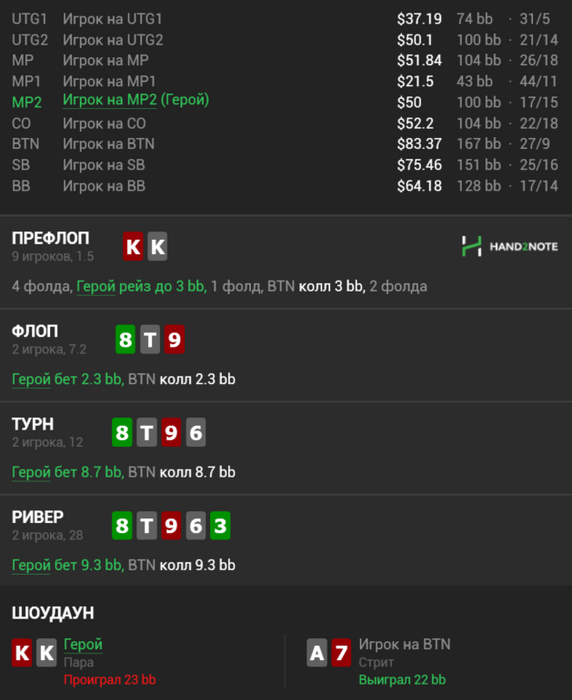Select the BTN player row

click(285, 144)
